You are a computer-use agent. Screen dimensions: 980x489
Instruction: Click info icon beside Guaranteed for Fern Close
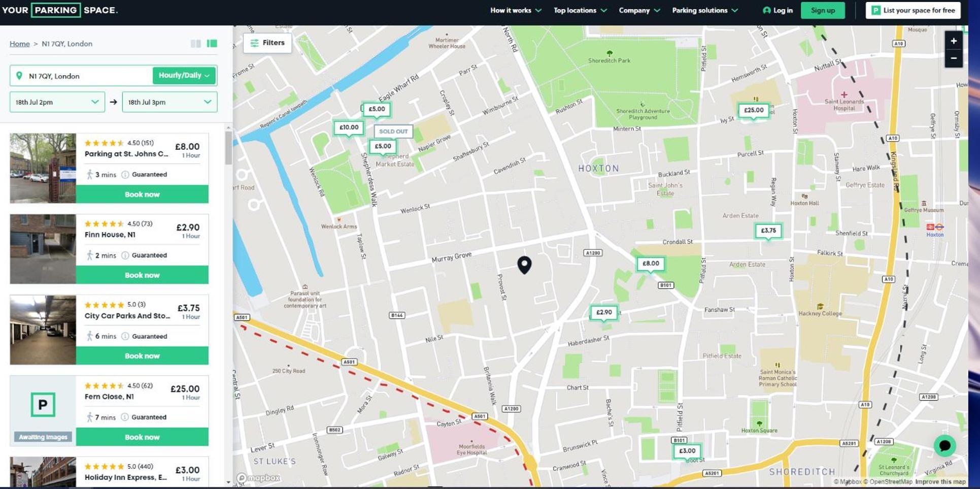point(125,417)
